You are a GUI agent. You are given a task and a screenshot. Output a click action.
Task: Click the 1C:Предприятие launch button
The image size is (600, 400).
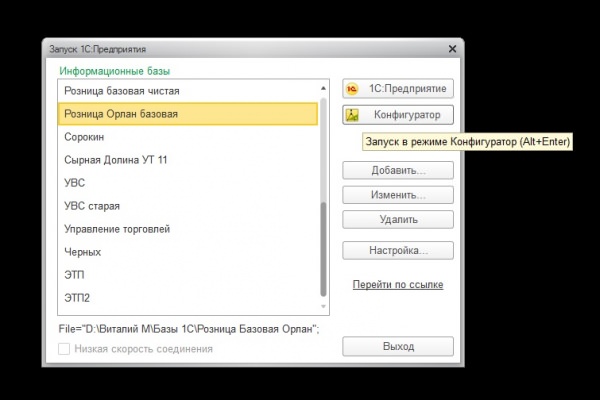pos(398,88)
